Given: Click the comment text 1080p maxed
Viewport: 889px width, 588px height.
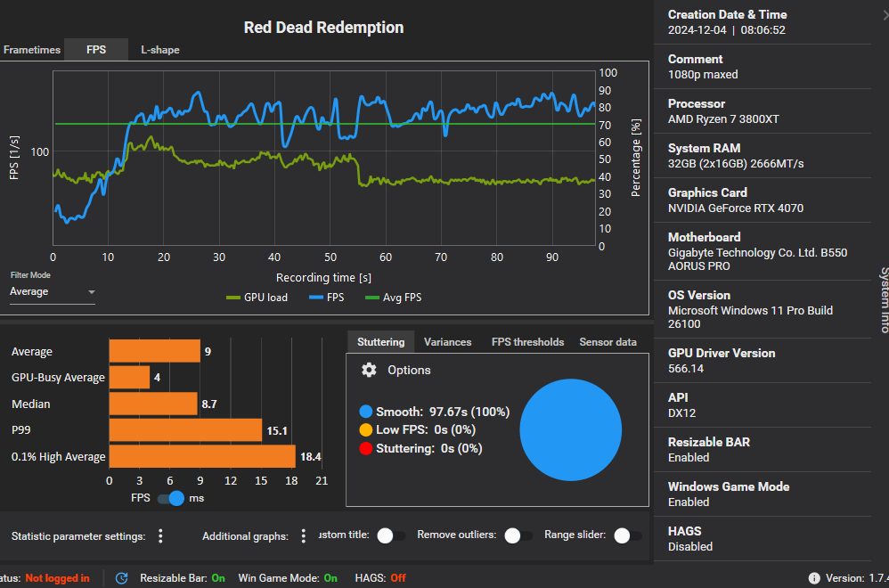Looking at the screenshot, I should [x=703, y=74].
